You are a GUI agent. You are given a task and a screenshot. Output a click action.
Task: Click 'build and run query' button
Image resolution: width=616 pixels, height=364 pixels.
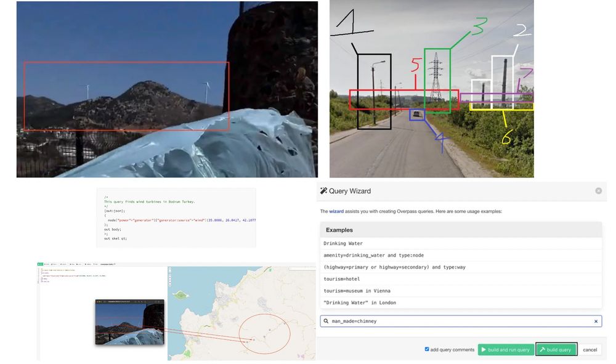coord(506,349)
